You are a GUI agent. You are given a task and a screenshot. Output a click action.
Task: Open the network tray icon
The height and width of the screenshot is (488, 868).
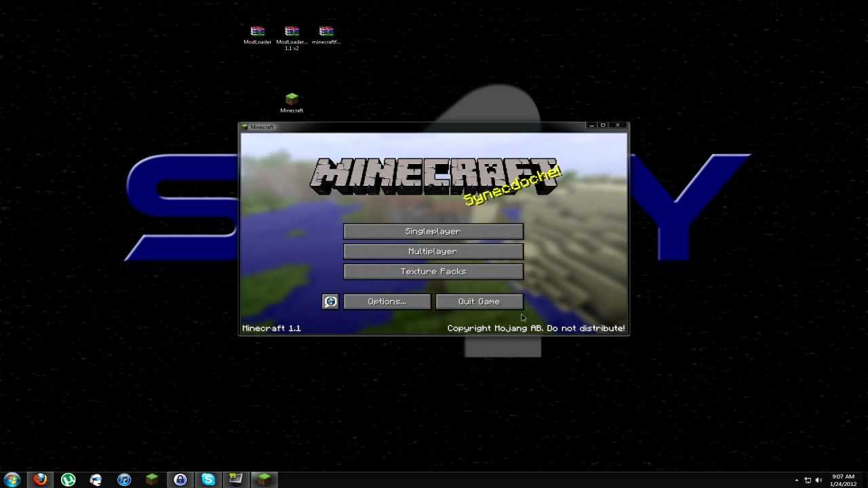tap(808, 480)
